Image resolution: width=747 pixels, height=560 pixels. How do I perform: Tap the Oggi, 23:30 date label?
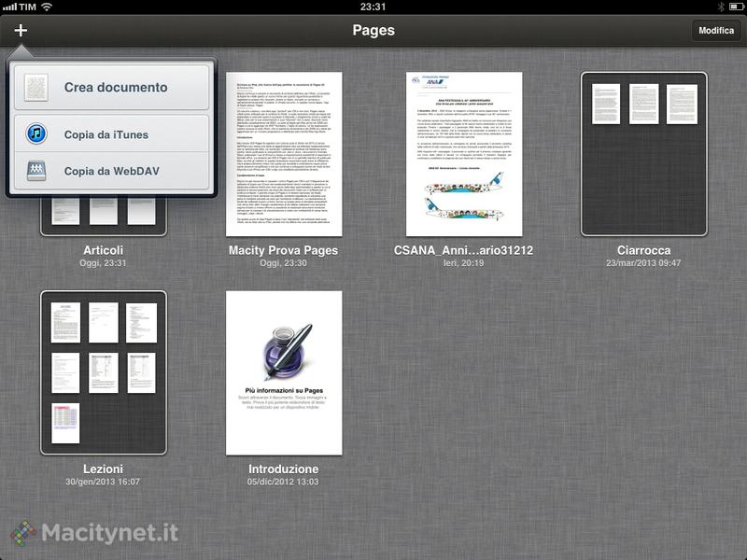point(284,263)
